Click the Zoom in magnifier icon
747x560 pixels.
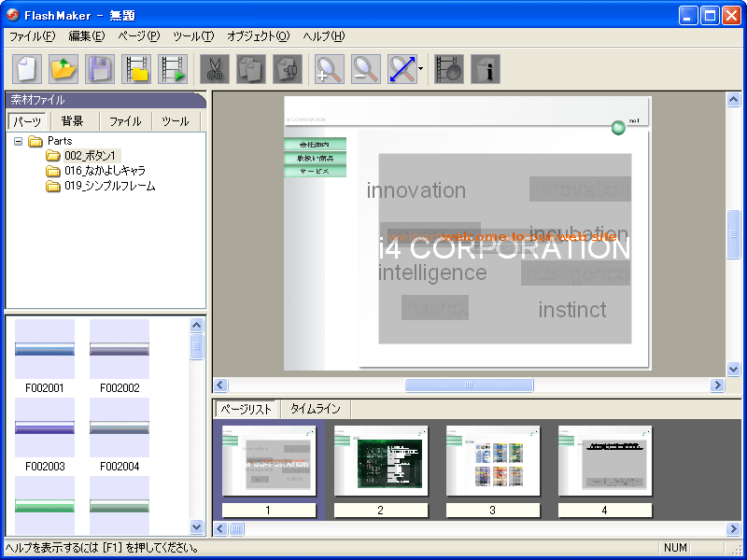[x=330, y=69]
